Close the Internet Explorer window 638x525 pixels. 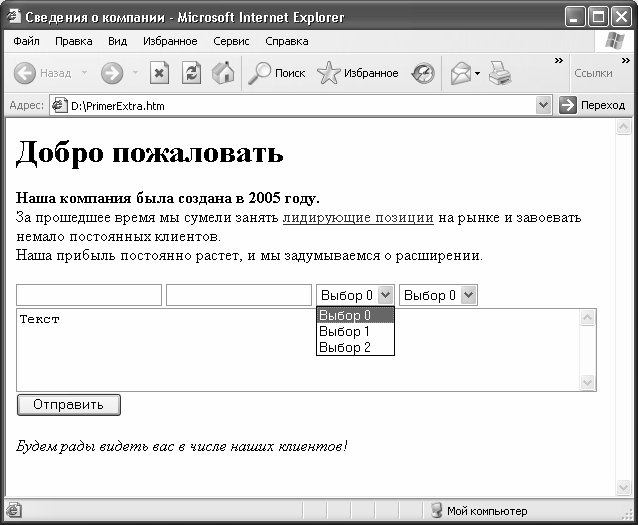point(621,17)
